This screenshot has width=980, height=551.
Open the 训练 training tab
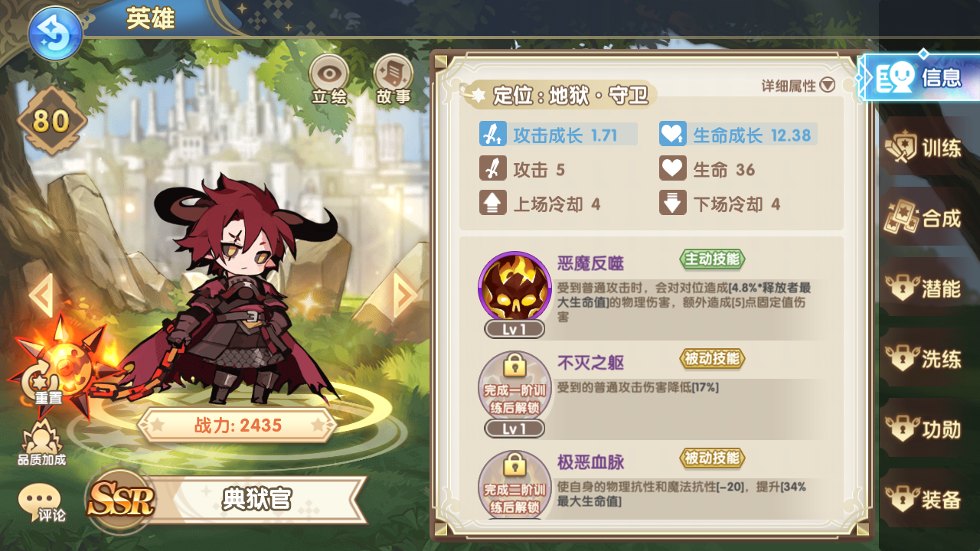point(925,147)
